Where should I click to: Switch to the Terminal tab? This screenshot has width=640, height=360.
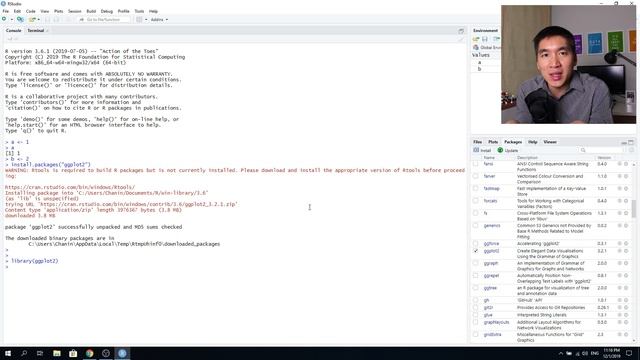coord(36,31)
